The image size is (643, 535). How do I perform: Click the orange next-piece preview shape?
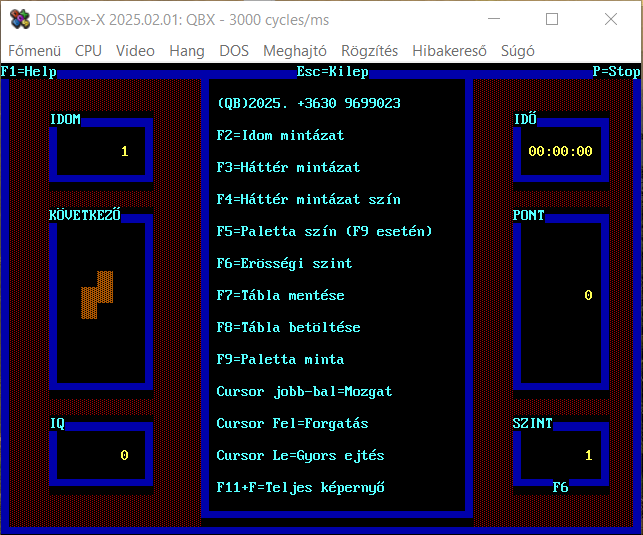pos(97,295)
